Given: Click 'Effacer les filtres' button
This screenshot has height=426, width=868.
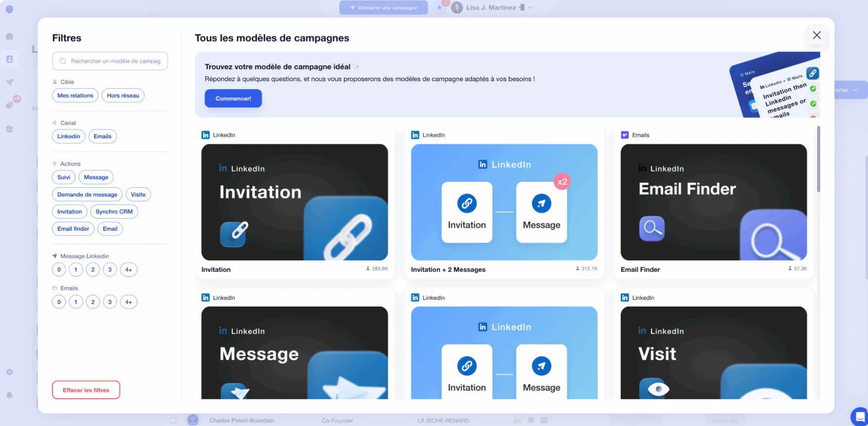Looking at the screenshot, I should click(86, 390).
